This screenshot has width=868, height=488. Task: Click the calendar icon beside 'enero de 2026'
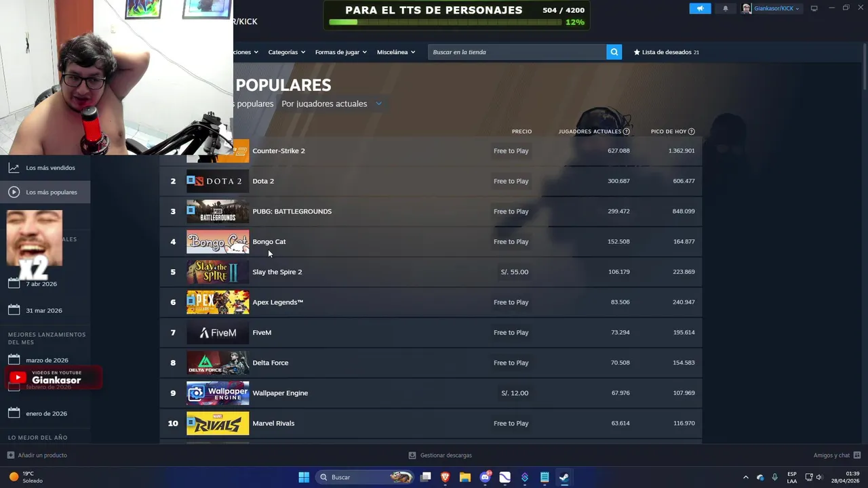coord(14,413)
